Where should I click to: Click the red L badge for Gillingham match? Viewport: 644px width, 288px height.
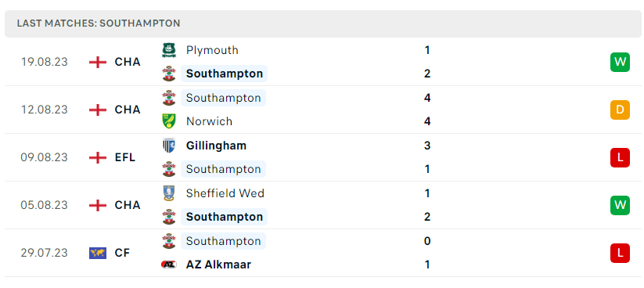click(x=620, y=157)
